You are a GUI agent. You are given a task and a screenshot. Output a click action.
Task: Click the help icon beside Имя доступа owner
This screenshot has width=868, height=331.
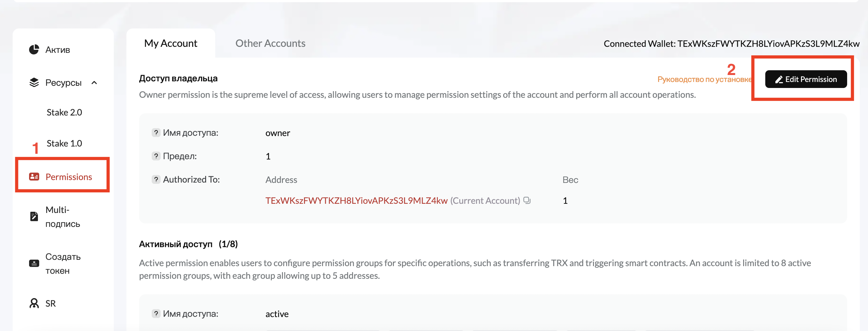(x=156, y=133)
